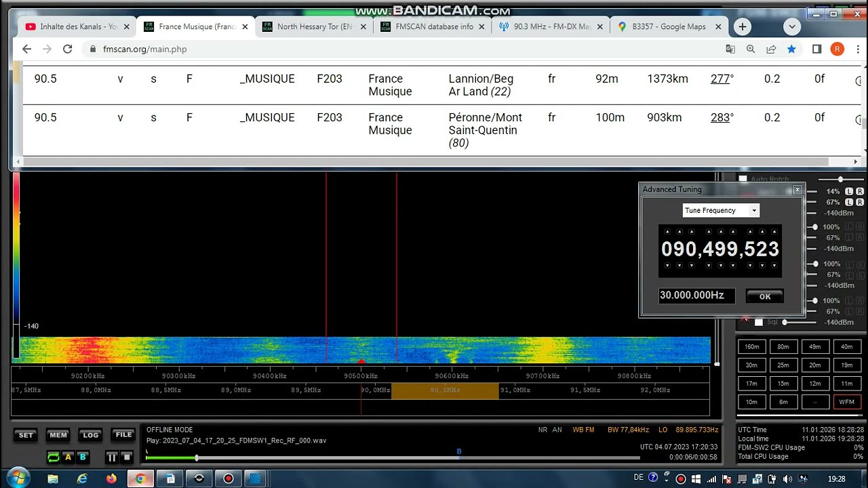Toggle L channel on 14% row
Image resolution: width=868 pixels, height=488 pixels.
[x=849, y=192]
